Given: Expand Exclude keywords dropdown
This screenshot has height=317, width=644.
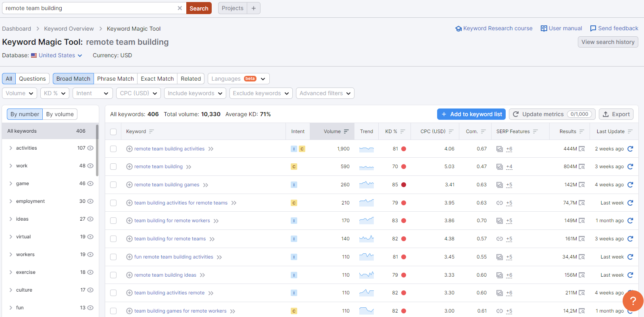Looking at the screenshot, I should point(261,93).
